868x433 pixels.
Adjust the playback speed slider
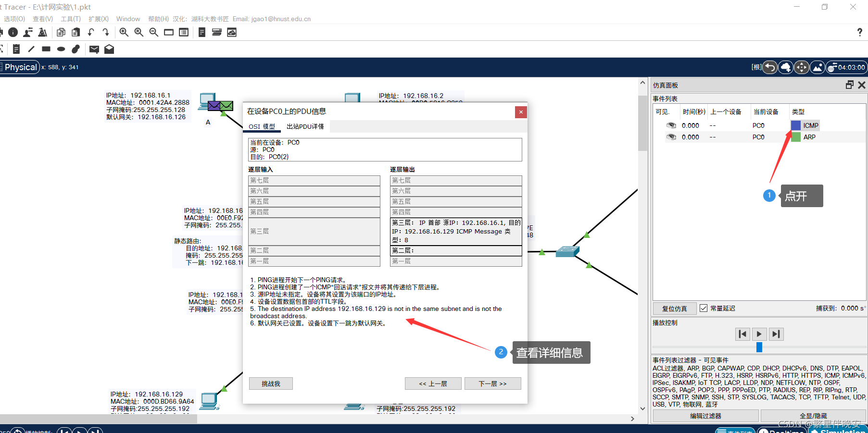pyautogui.click(x=759, y=347)
